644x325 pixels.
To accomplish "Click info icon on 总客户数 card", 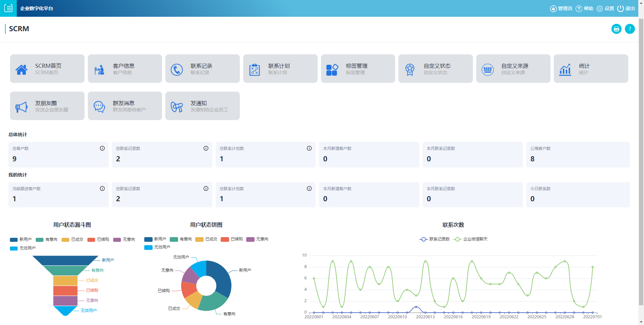I will pos(102,148).
